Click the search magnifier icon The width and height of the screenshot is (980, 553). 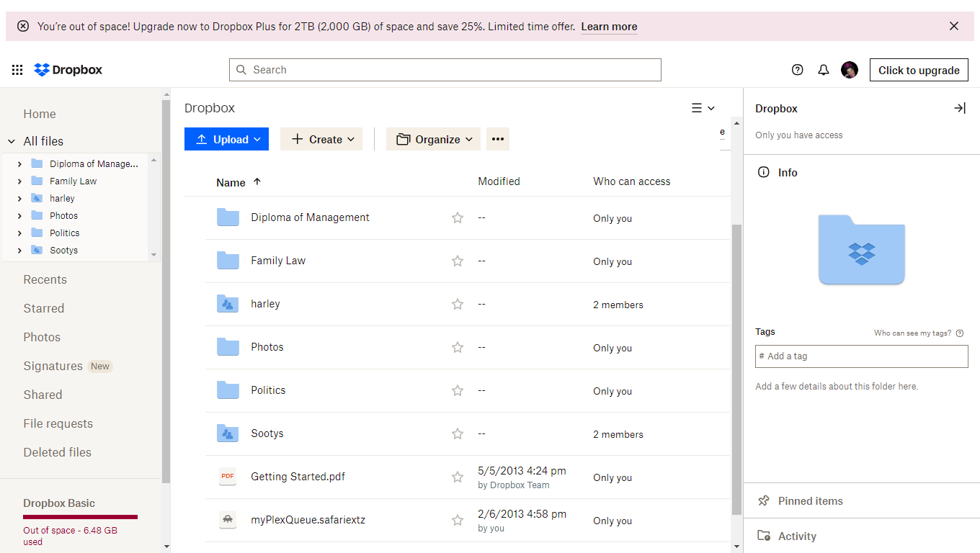tap(241, 70)
